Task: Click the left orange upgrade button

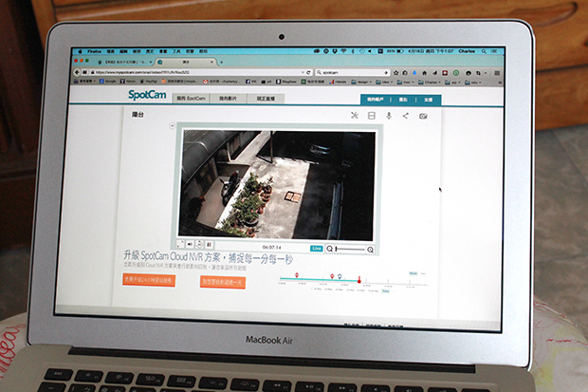Action: click(x=149, y=280)
